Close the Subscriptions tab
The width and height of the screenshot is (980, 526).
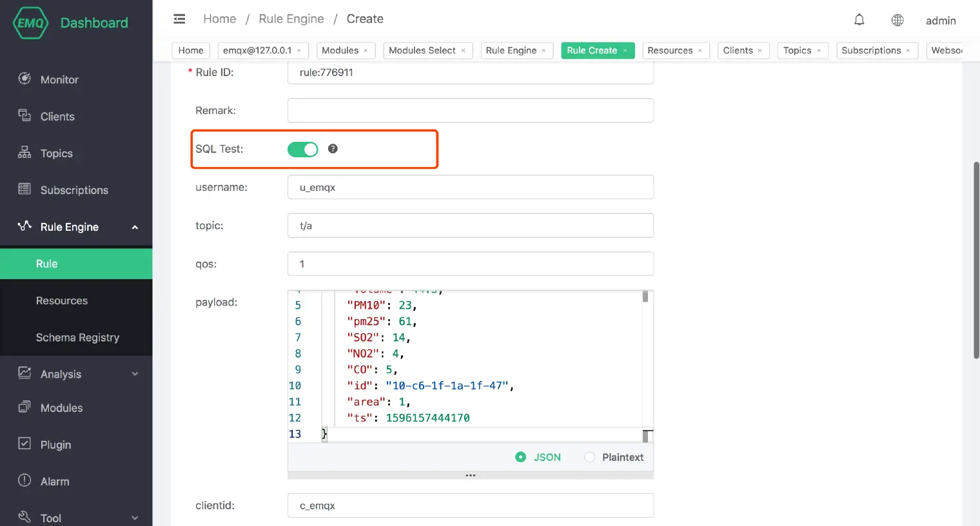pyautogui.click(x=908, y=51)
